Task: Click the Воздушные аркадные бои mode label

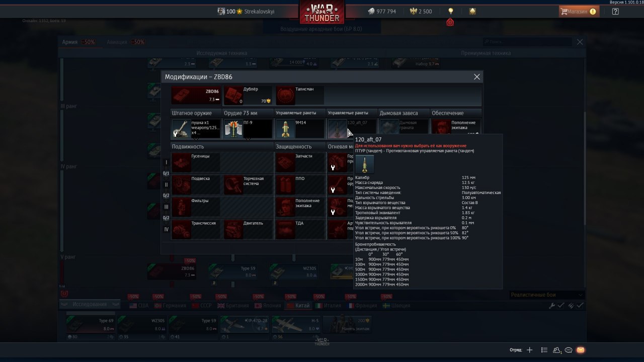Action: pos(321,29)
